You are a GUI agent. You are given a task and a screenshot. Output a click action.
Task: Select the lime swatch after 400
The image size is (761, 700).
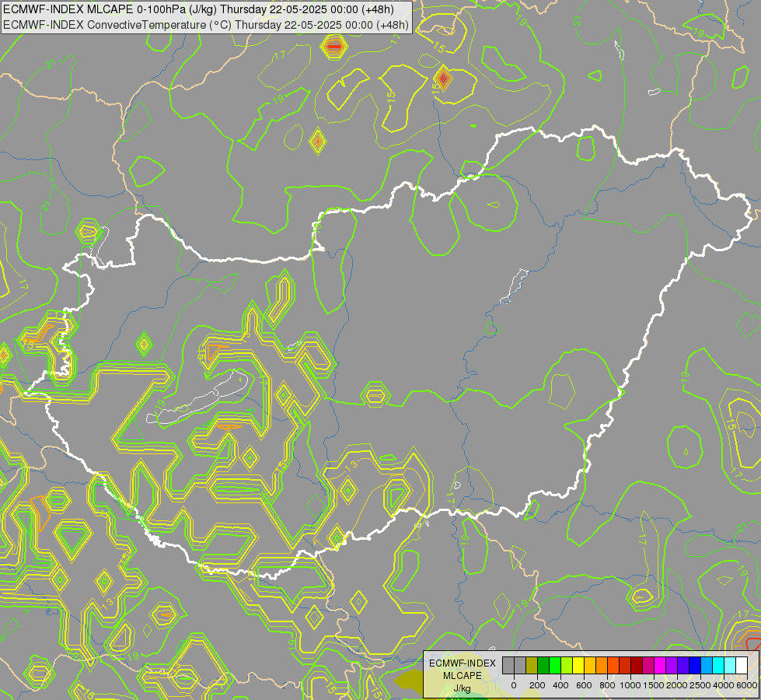pyautogui.click(x=567, y=666)
